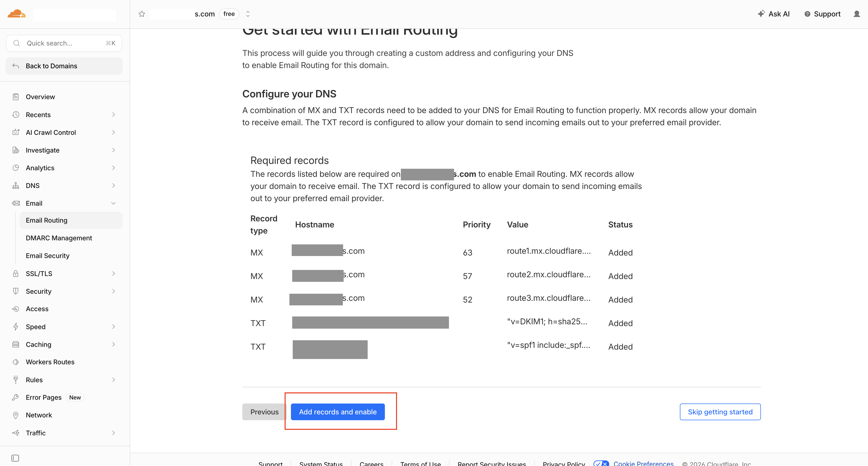Open the Overview page
868x466 pixels.
(x=40, y=97)
